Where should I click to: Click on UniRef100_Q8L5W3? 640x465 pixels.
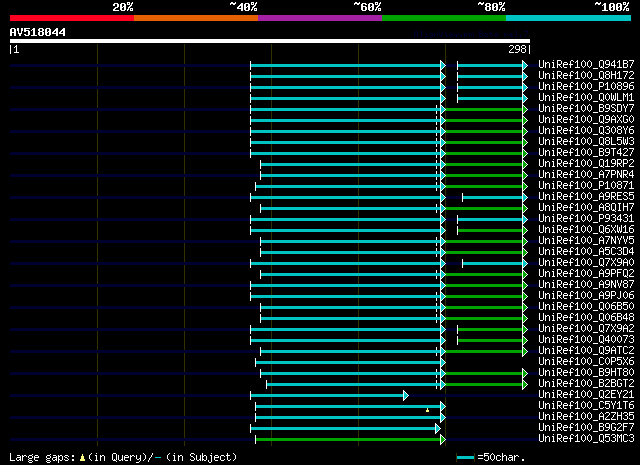[586, 142]
